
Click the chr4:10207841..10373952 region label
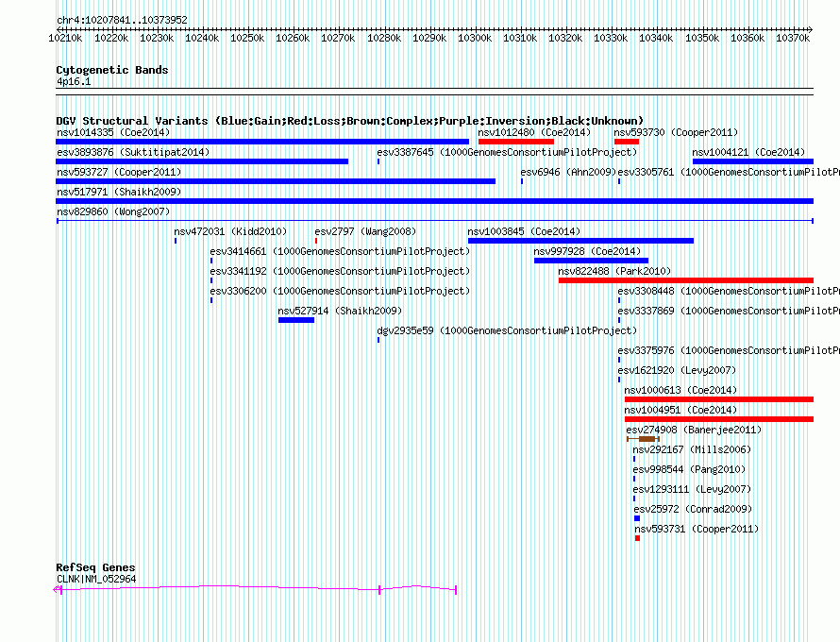pos(122,20)
